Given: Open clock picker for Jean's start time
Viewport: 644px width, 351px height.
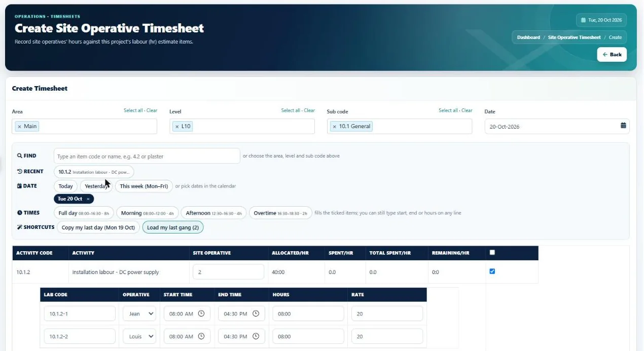Looking at the screenshot, I should click(x=201, y=314).
